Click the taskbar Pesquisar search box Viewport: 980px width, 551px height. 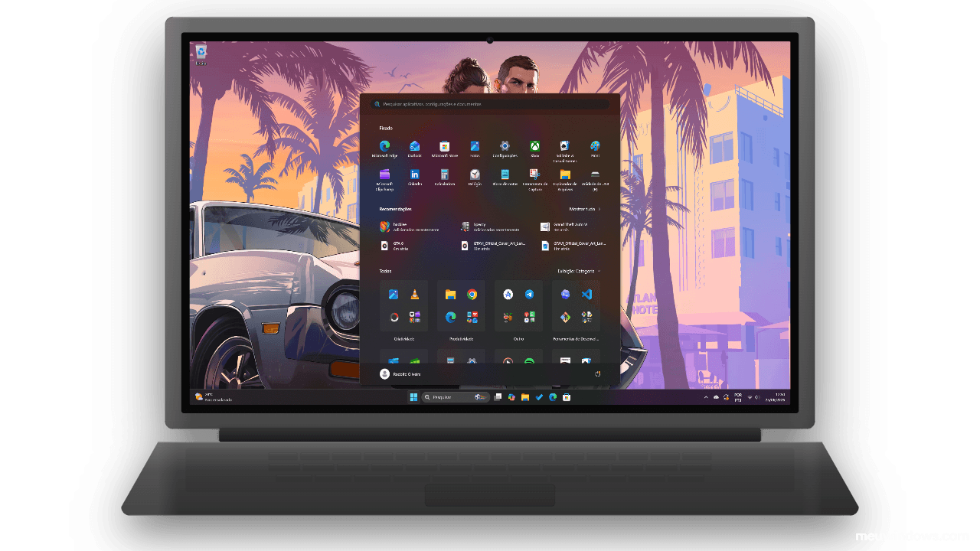457,396
